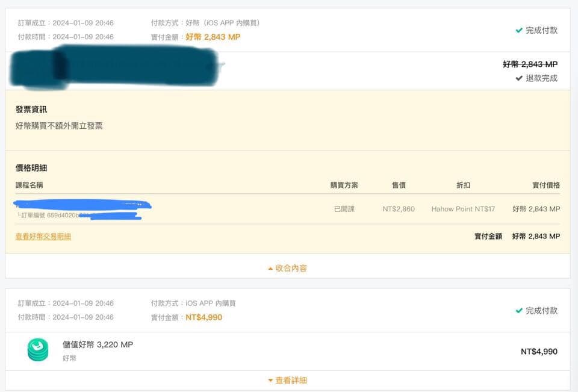Viewport: 578px width, 392px height.
Task: Click the 折扣 column header
Action: click(463, 185)
